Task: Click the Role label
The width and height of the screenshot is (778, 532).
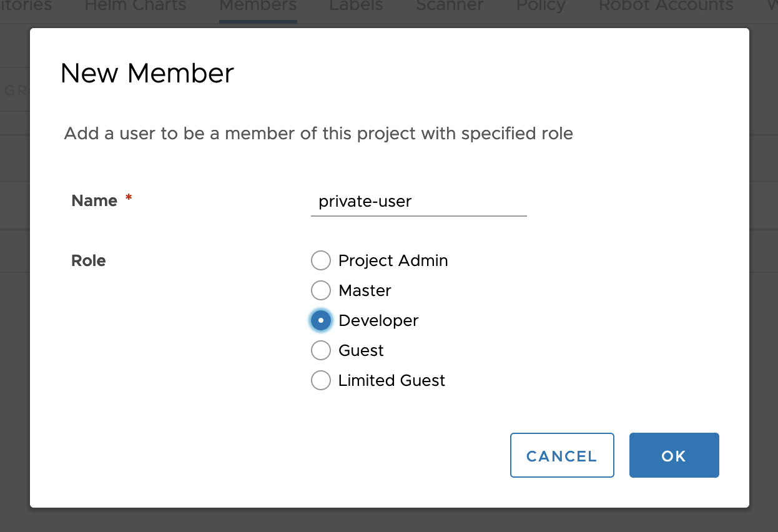Action: tap(88, 260)
